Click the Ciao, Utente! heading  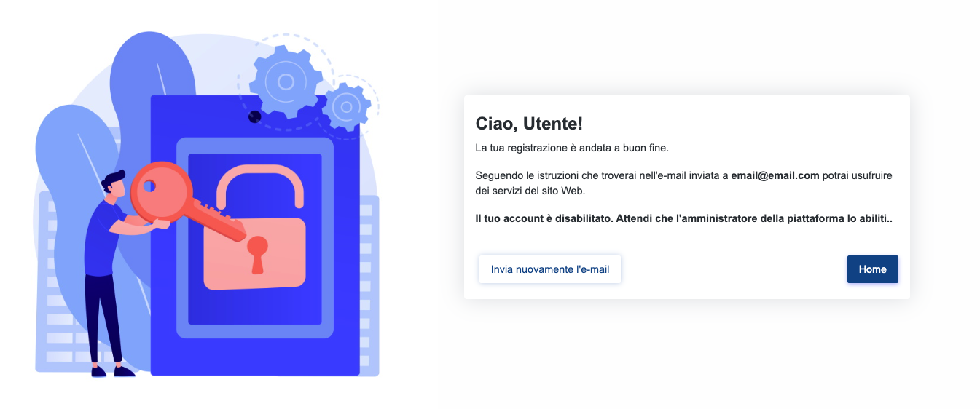click(529, 124)
